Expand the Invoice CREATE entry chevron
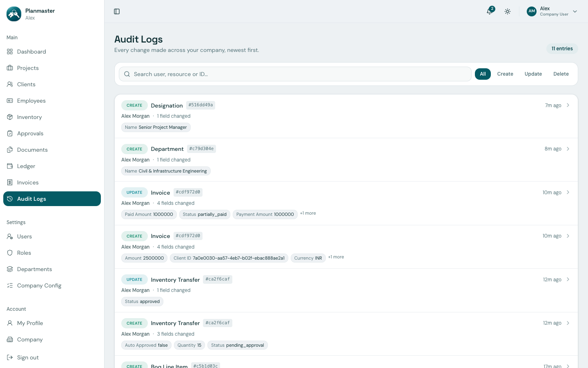Screen dimensions: 588x368 click(568, 236)
